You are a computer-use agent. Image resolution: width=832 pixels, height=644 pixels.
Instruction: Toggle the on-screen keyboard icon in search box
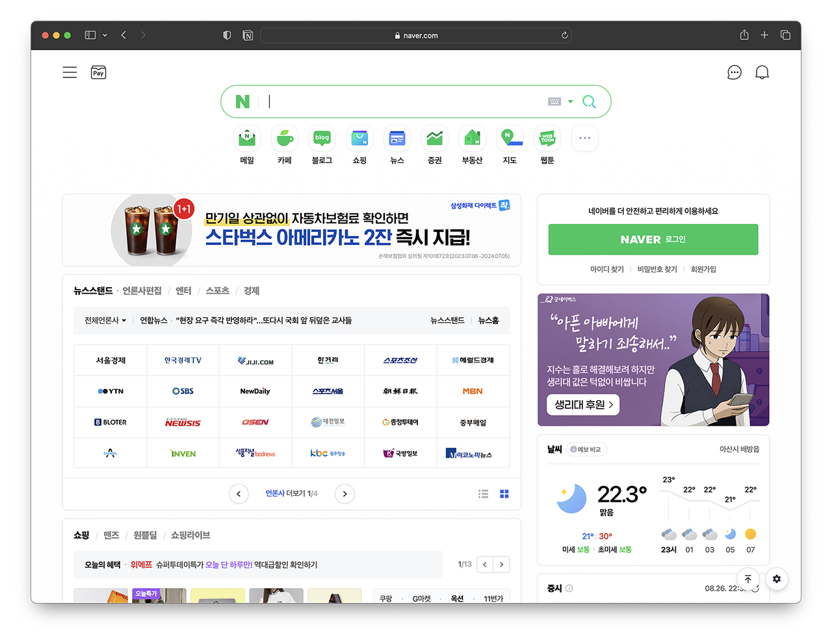pos(554,101)
